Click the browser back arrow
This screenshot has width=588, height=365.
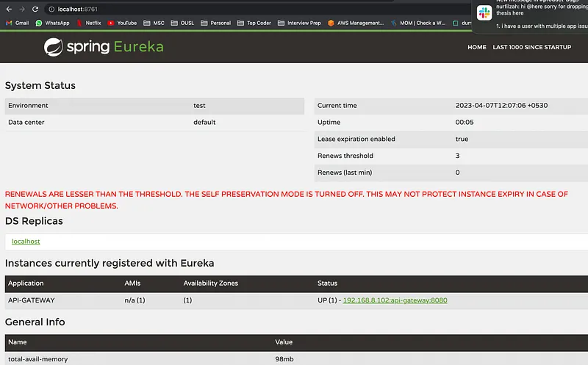coord(9,9)
